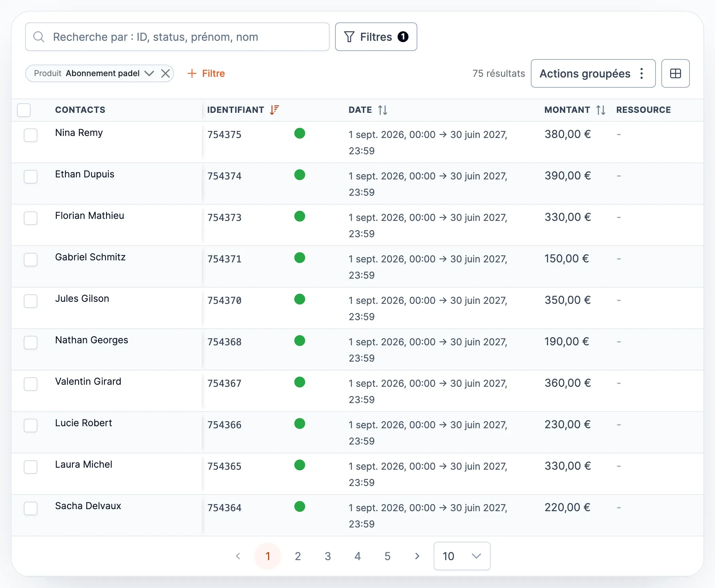Sort by Date using arrows icon
Viewport: 715px width, 588px height.
coord(383,110)
